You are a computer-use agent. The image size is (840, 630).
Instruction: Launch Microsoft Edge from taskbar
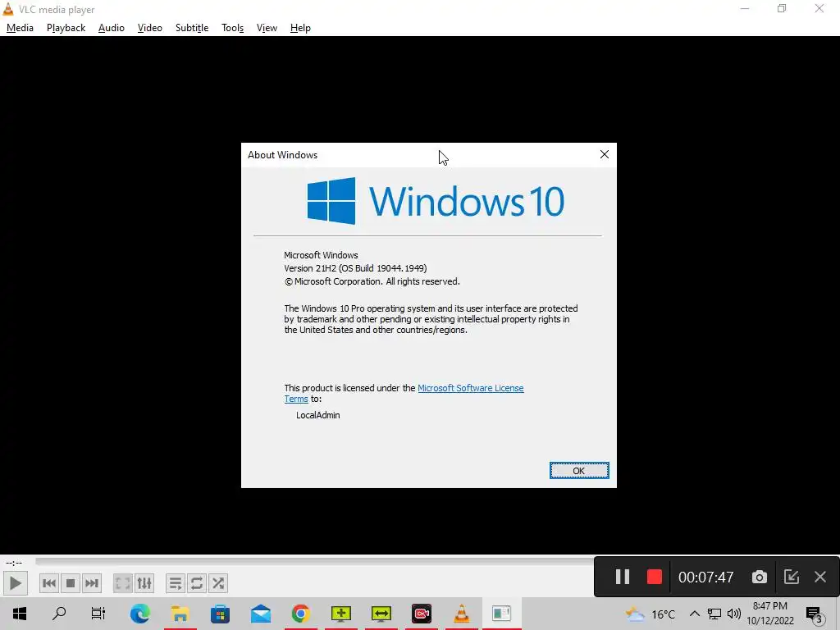[139, 614]
